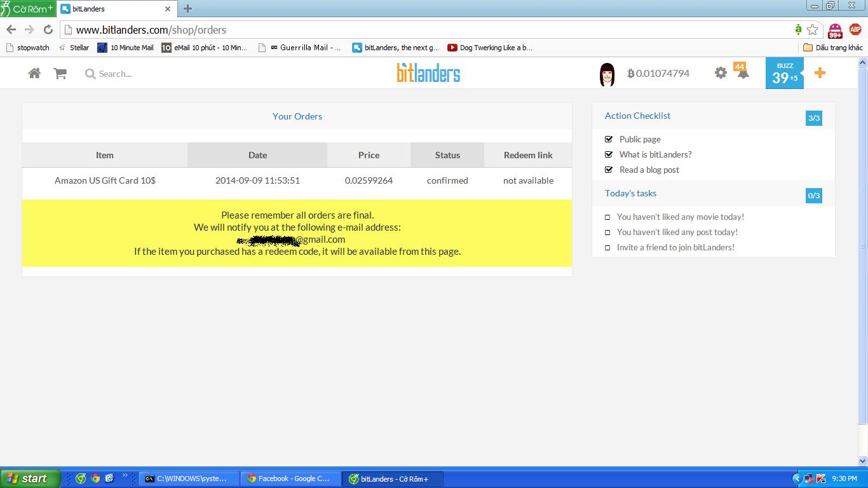868x488 pixels.
Task: Open the 'Public page' checklist link
Action: coord(640,139)
